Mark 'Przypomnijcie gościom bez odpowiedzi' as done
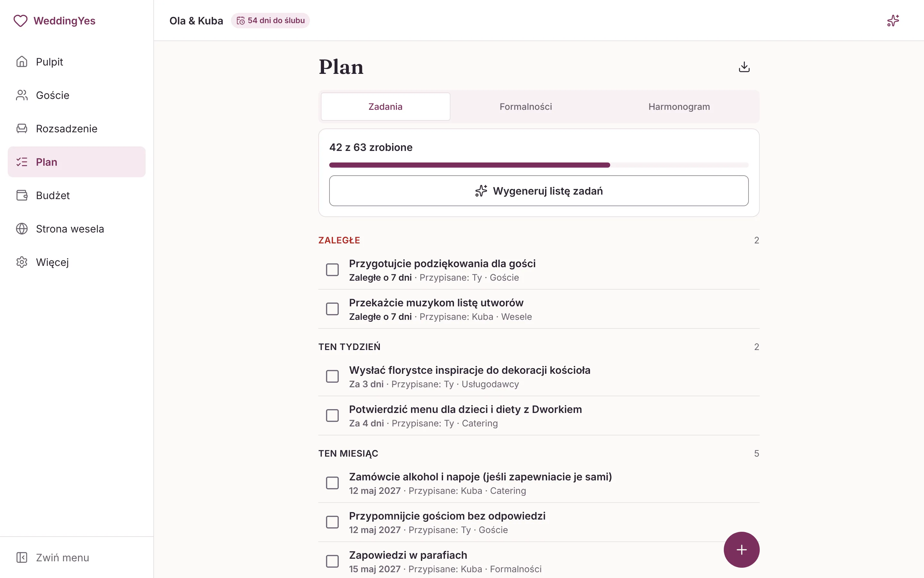Screen dimensions: 924x578 coord(332,522)
